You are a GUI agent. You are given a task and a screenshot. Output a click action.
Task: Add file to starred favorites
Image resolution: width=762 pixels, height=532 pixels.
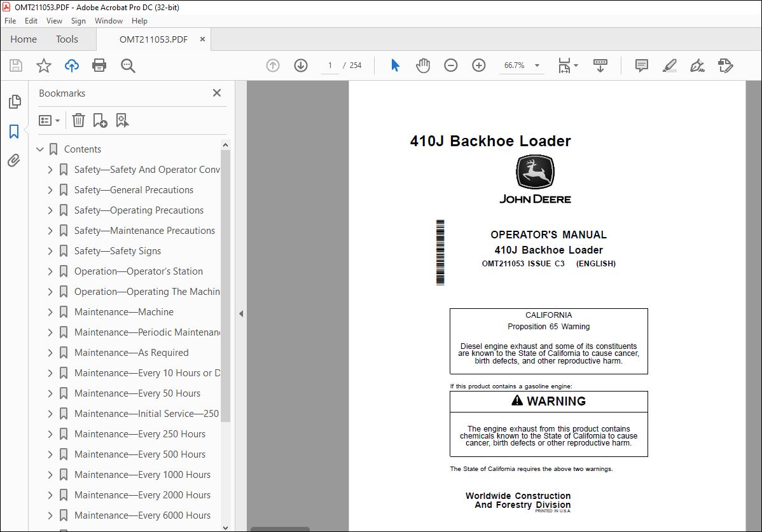pos(44,65)
